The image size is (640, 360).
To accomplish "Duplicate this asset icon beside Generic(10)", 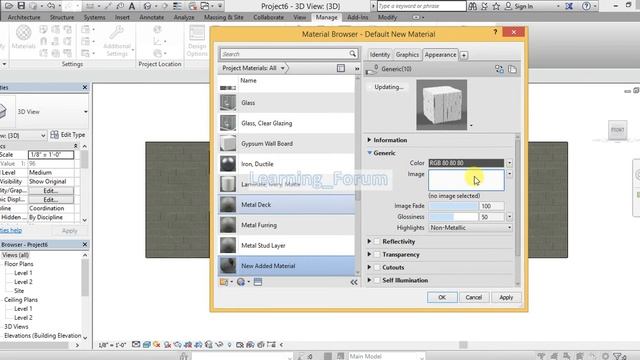I will pyautogui.click(x=512, y=69).
